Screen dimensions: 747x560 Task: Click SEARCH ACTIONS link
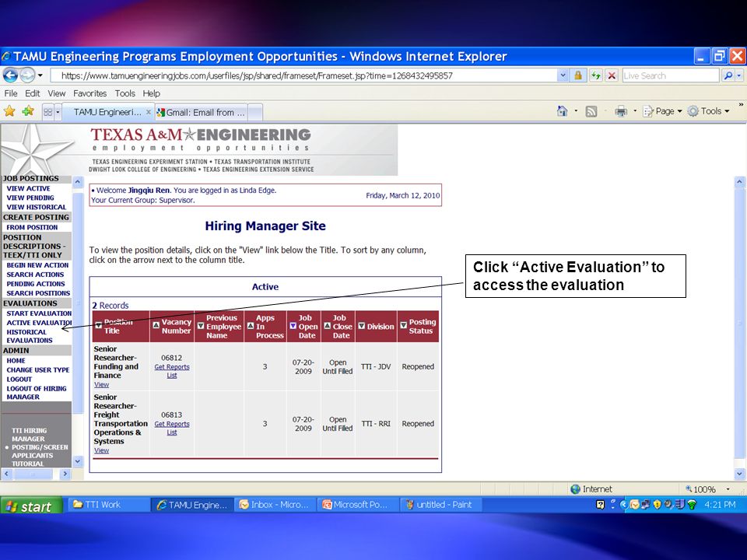tap(35, 275)
